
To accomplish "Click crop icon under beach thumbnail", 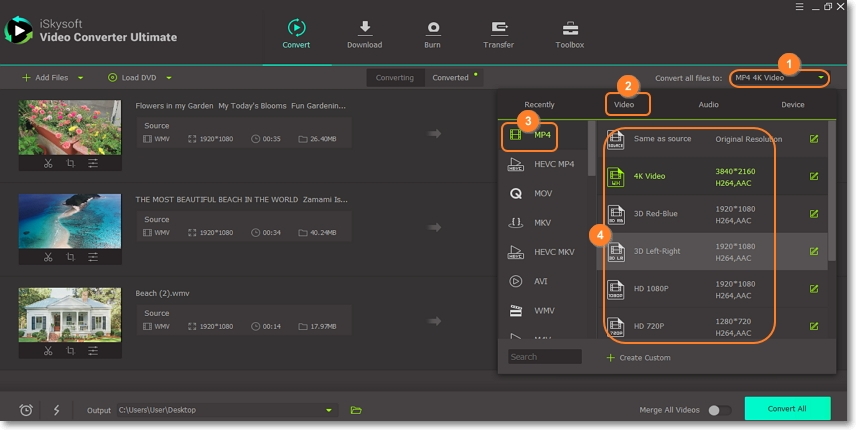I will [x=70, y=257].
